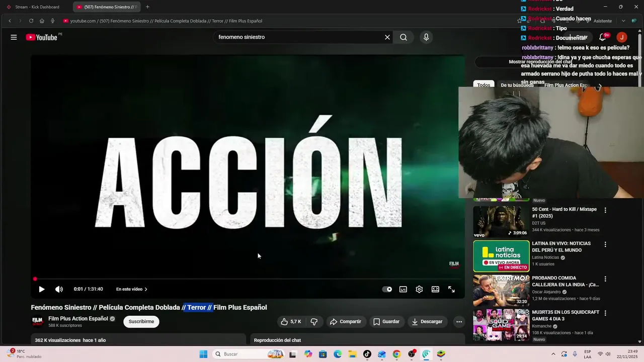Mute the video volume
Screen dimensions: 644x362
[59, 289]
